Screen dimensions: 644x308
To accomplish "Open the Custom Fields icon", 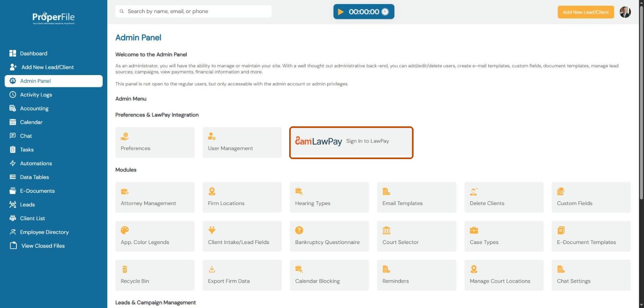I will [561, 192].
